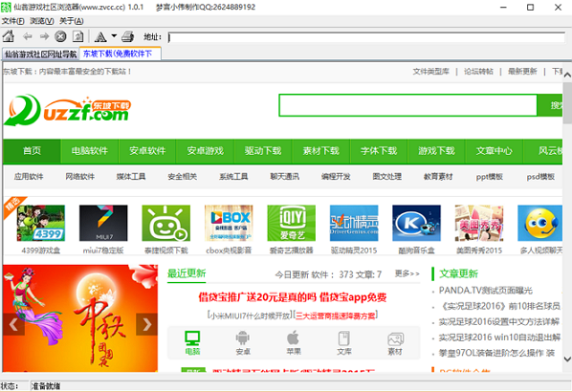Stop page loading with X icon

click(x=60, y=36)
